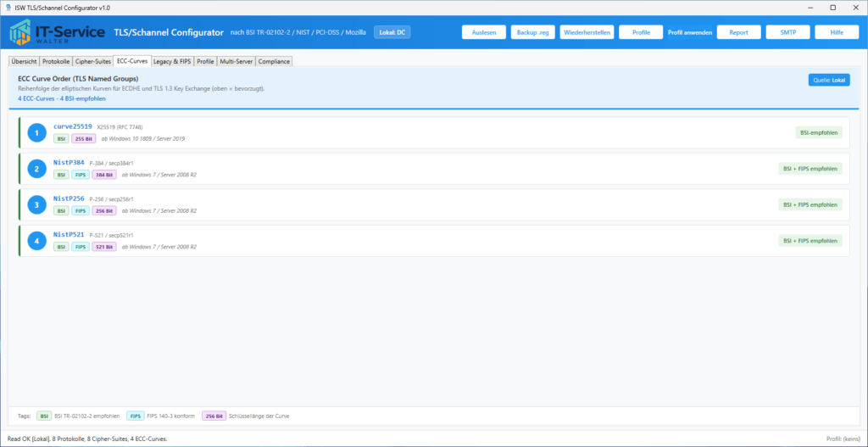Screen dimensions: 868x447
Task: Click BSI + FIPS empfohlen badge on NistP256
Action: coord(810,205)
